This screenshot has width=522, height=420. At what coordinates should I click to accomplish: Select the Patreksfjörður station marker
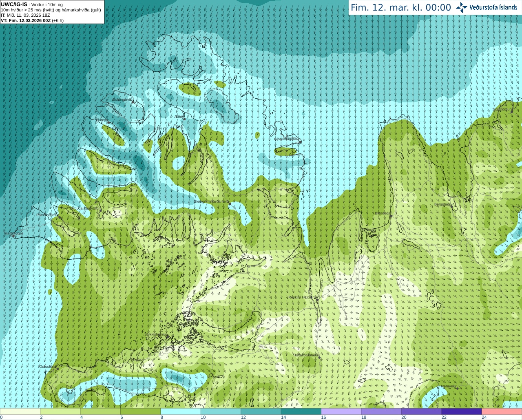[60, 217]
